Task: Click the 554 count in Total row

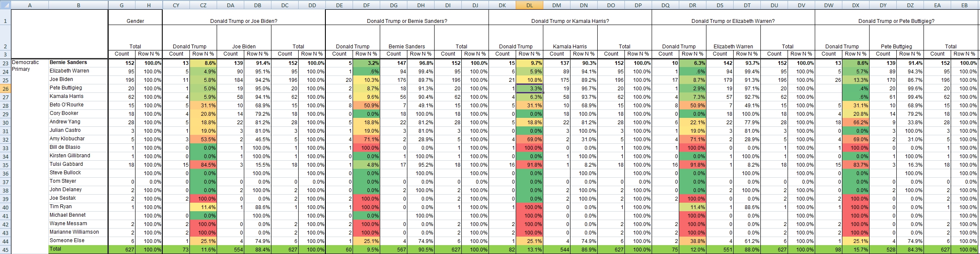Action: 230,250
